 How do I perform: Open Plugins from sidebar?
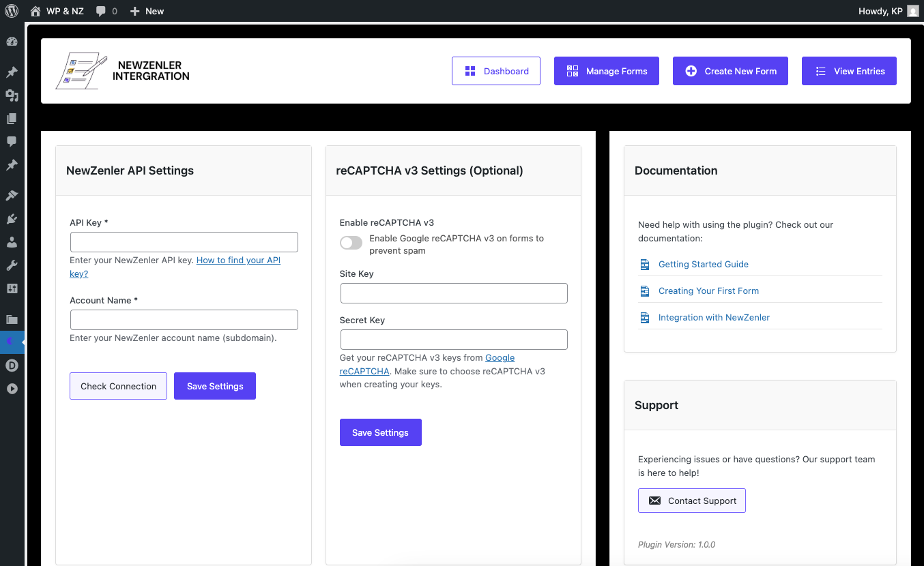12,219
